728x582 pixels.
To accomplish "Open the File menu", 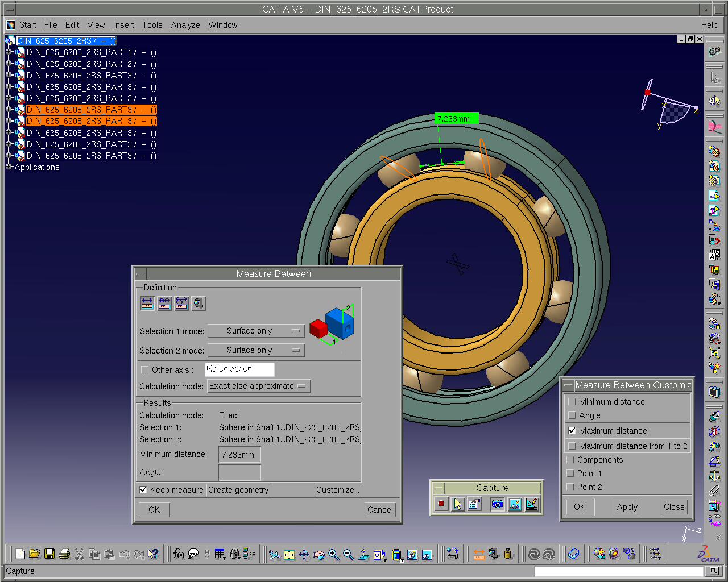I will pyautogui.click(x=51, y=25).
